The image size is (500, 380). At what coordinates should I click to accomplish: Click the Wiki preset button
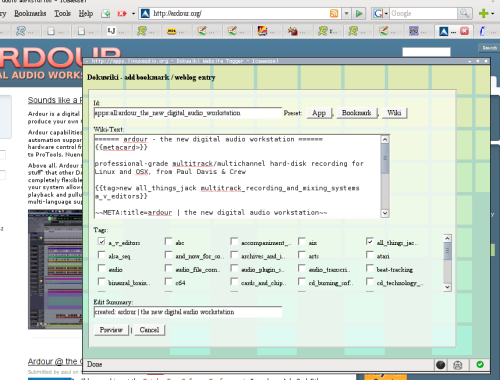pyautogui.click(x=394, y=113)
